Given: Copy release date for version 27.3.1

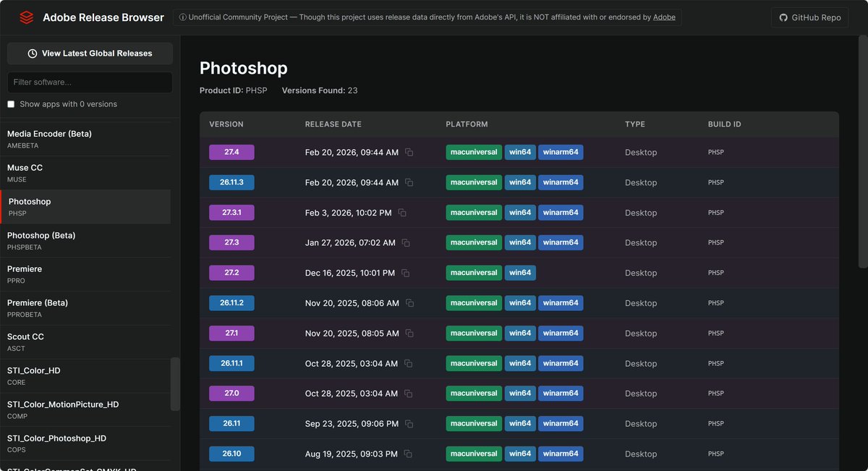Looking at the screenshot, I should (x=402, y=213).
